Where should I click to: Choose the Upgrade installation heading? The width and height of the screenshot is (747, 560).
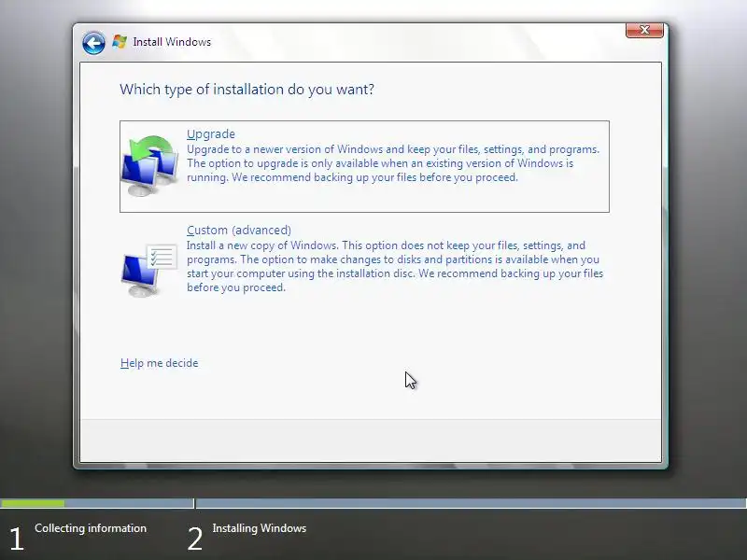pyautogui.click(x=211, y=133)
